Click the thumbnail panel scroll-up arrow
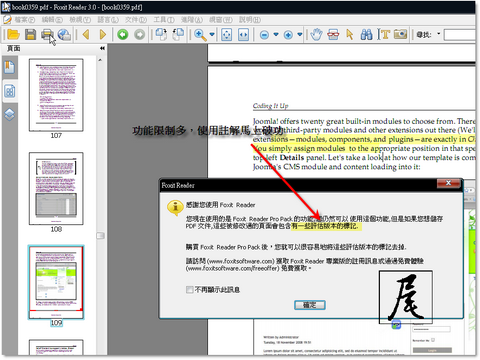 100,60
